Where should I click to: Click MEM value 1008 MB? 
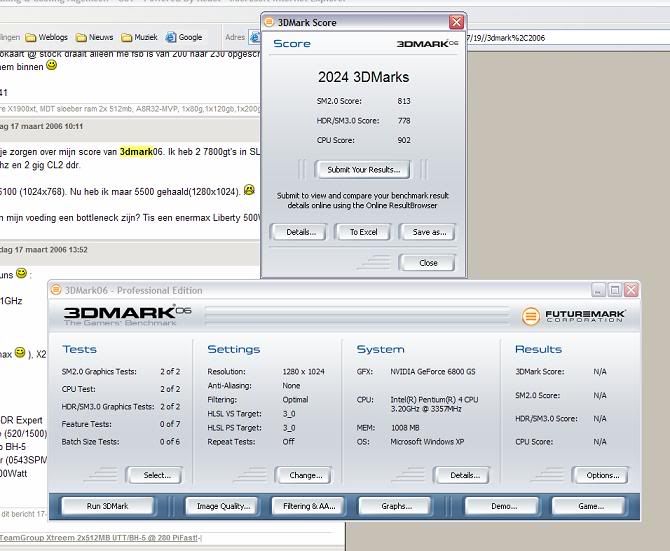point(405,428)
